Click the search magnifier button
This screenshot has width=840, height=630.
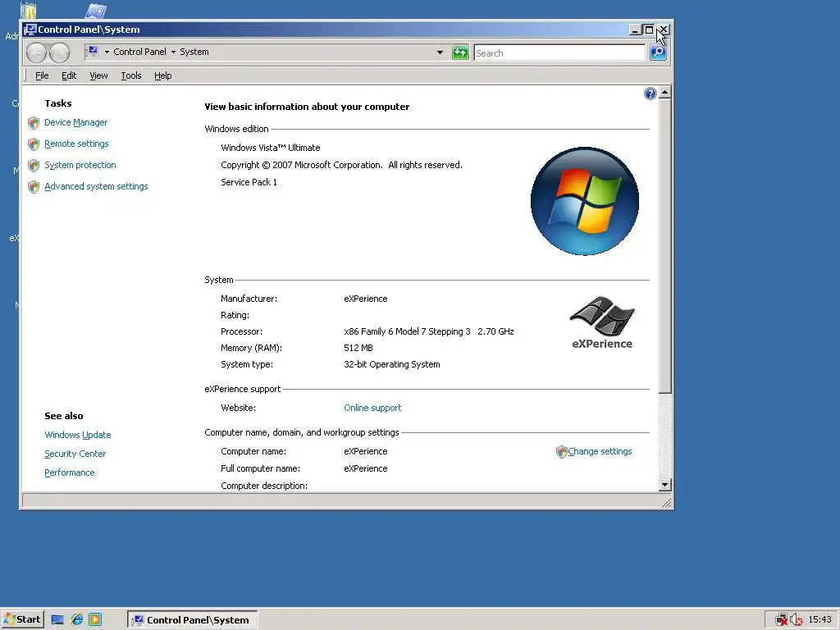[658, 52]
